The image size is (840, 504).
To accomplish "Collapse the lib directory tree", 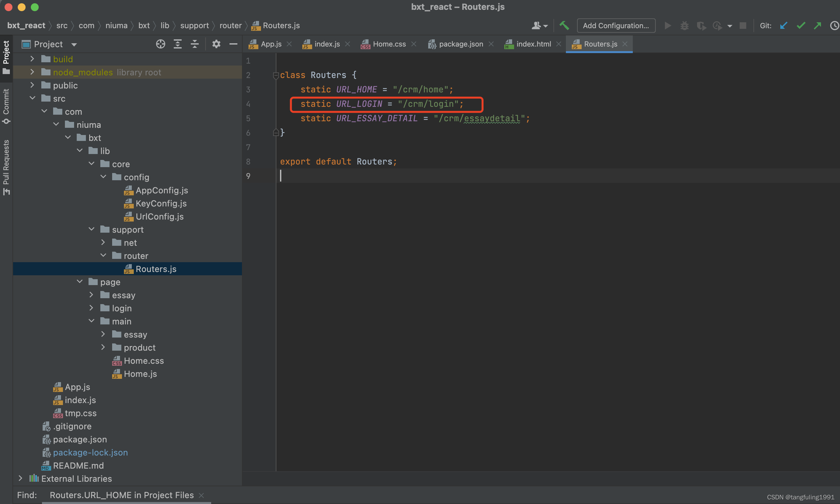I will pyautogui.click(x=80, y=151).
